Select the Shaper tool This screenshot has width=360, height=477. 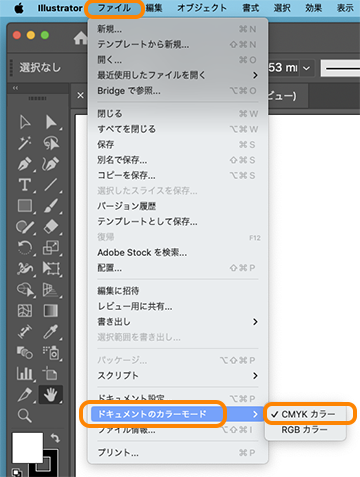(25, 227)
